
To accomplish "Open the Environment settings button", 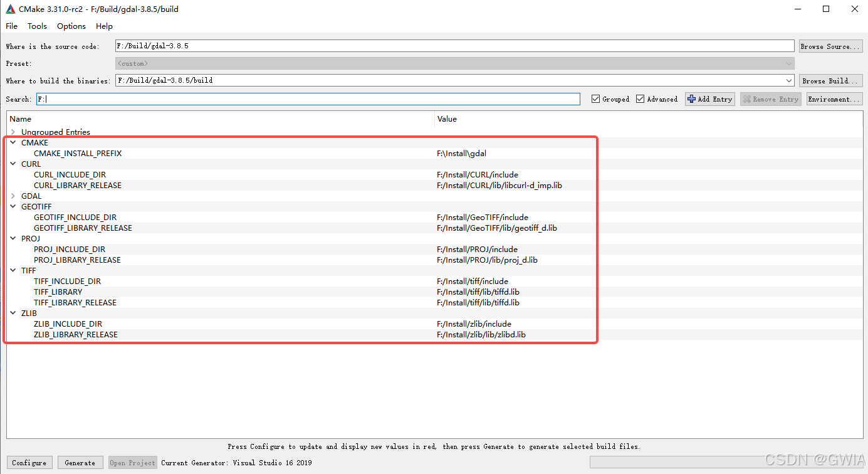I will 834,99.
